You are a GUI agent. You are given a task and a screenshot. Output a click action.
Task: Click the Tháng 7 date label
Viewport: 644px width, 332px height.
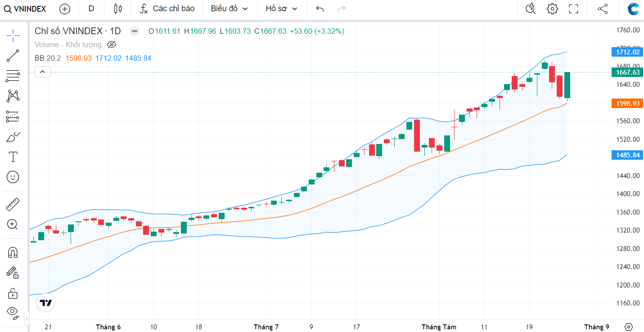pyautogui.click(x=266, y=327)
